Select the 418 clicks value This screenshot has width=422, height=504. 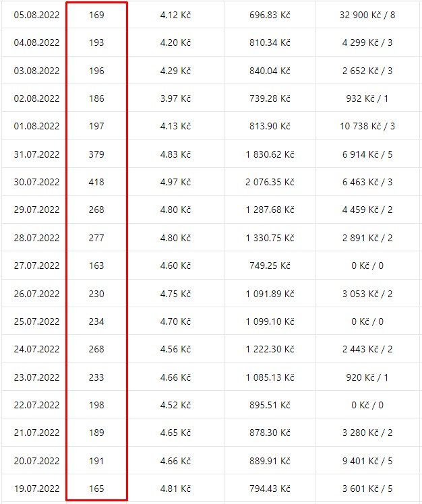96,182
